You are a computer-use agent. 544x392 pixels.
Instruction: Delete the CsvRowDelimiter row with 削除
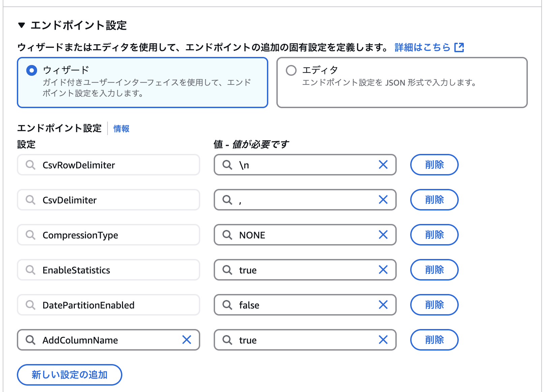[x=434, y=165]
